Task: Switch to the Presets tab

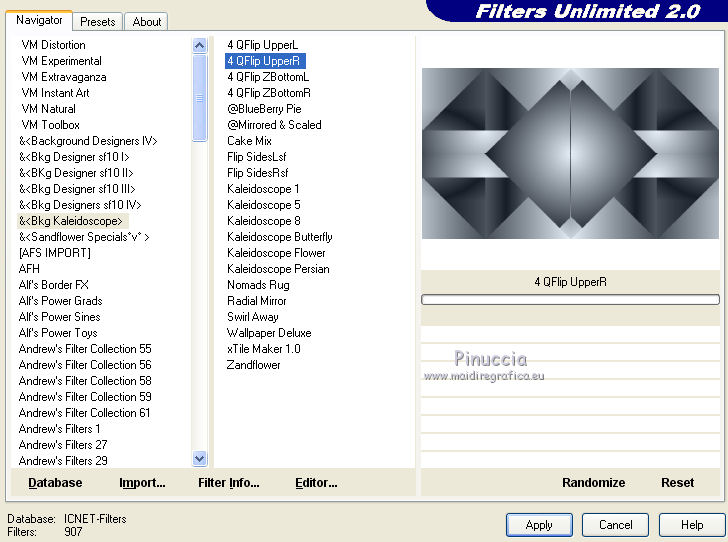Action: tap(98, 22)
